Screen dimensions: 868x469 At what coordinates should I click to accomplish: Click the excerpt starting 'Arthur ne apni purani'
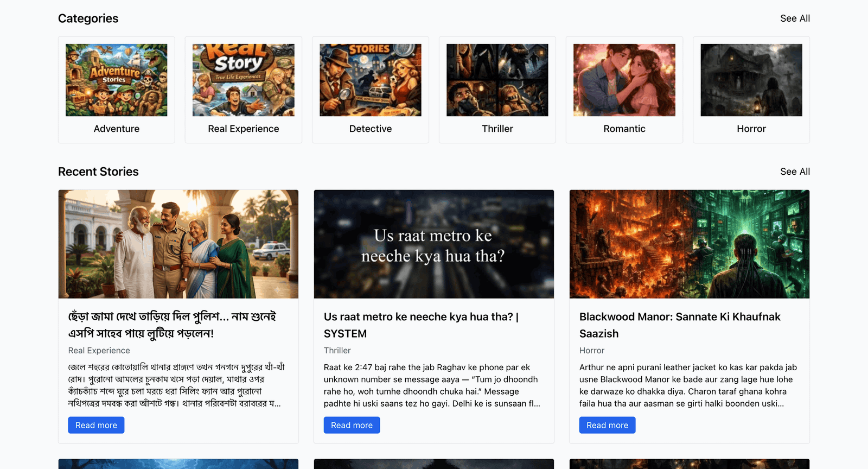[688, 385]
